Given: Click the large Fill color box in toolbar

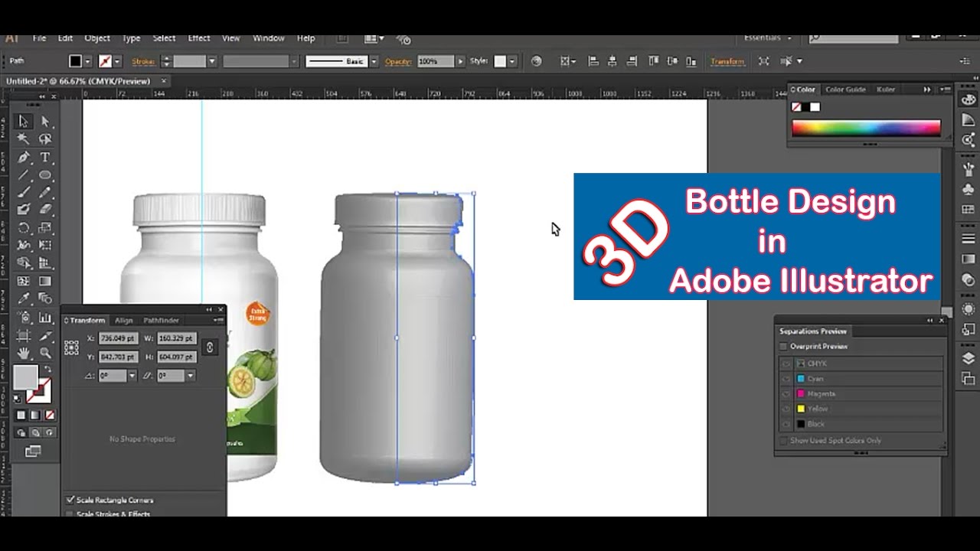Looking at the screenshot, I should click(x=25, y=377).
